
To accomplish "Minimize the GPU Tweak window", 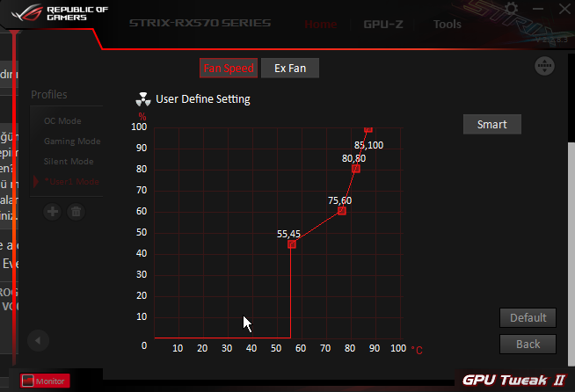I will coord(538,9).
